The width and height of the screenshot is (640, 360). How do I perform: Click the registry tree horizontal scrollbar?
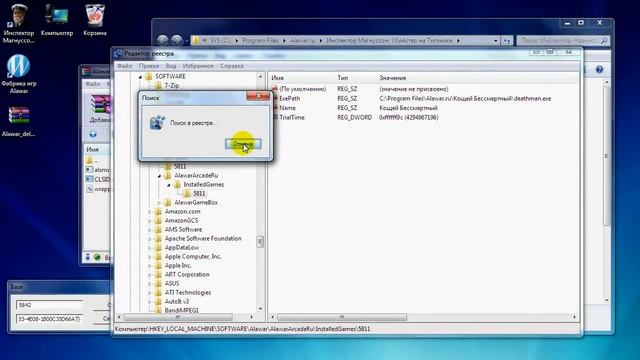(178, 317)
